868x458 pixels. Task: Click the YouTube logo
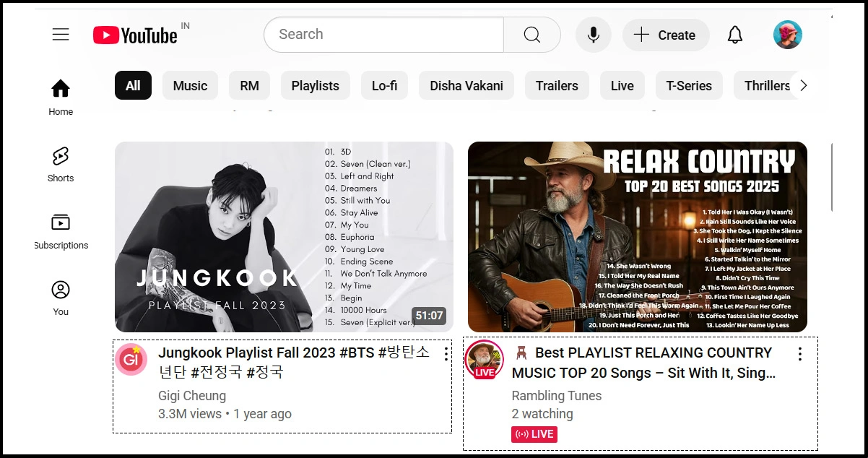coord(136,35)
